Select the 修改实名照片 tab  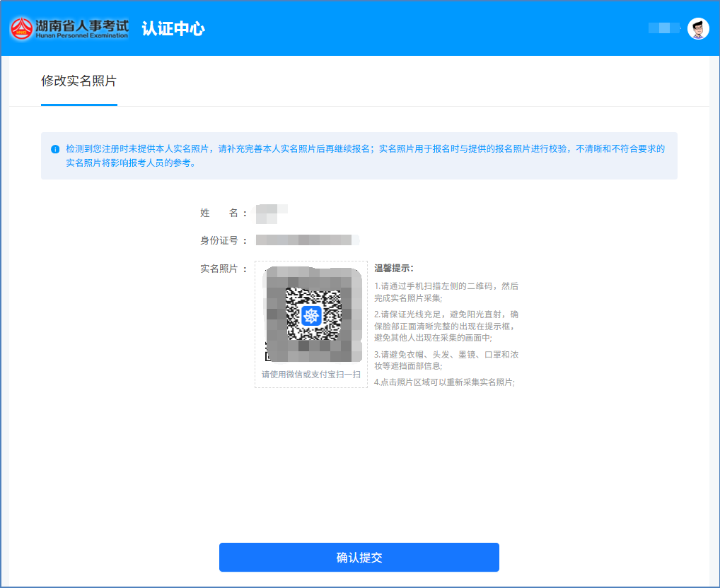point(79,81)
